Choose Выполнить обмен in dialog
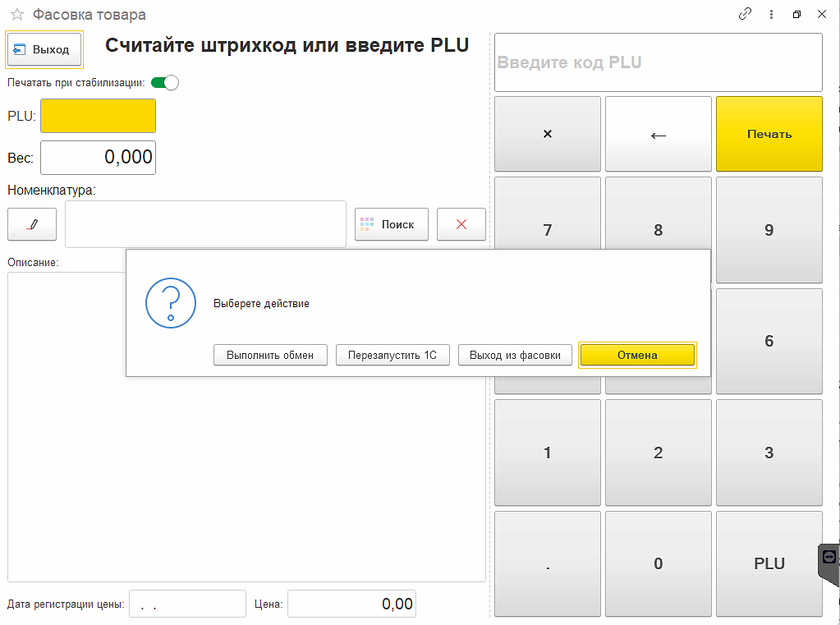The width and height of the screenshot is (840, 625). 270,355
